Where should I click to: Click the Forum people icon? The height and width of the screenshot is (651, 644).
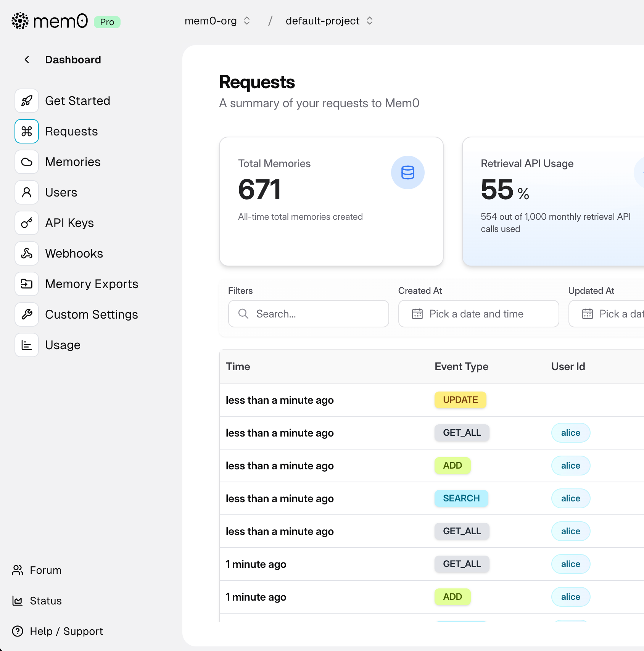pyautogui.click(x=18, y=570)
